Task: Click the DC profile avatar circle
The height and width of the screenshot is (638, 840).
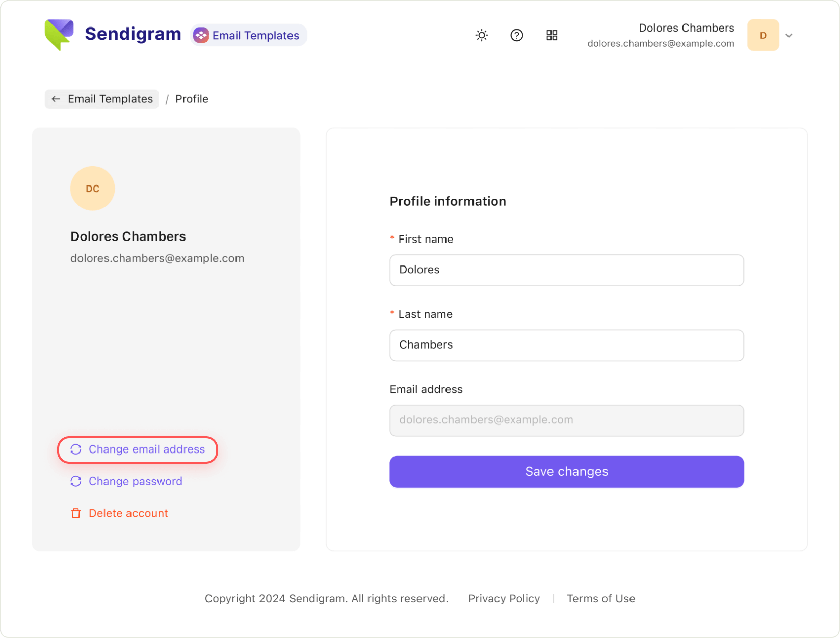Action: point(92,189)
